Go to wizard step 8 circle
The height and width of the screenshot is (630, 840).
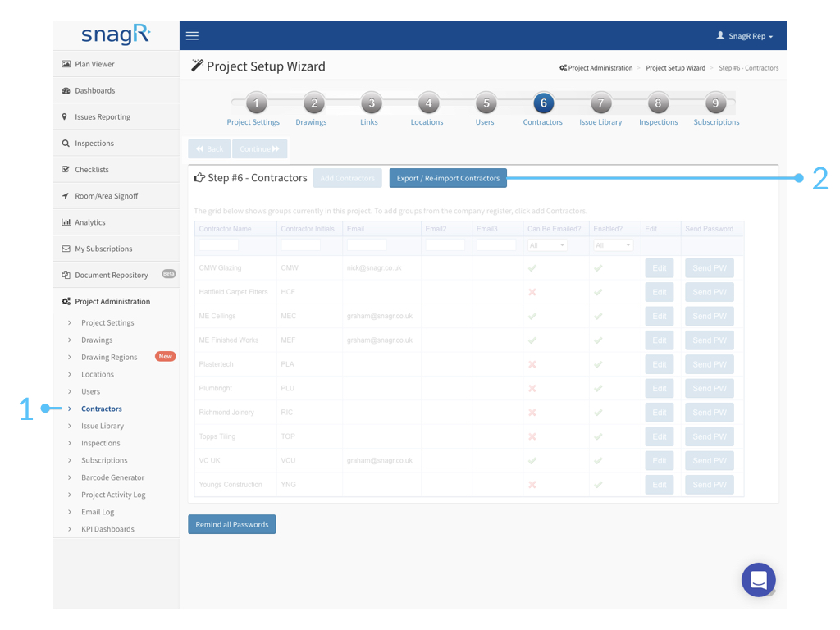659,103
